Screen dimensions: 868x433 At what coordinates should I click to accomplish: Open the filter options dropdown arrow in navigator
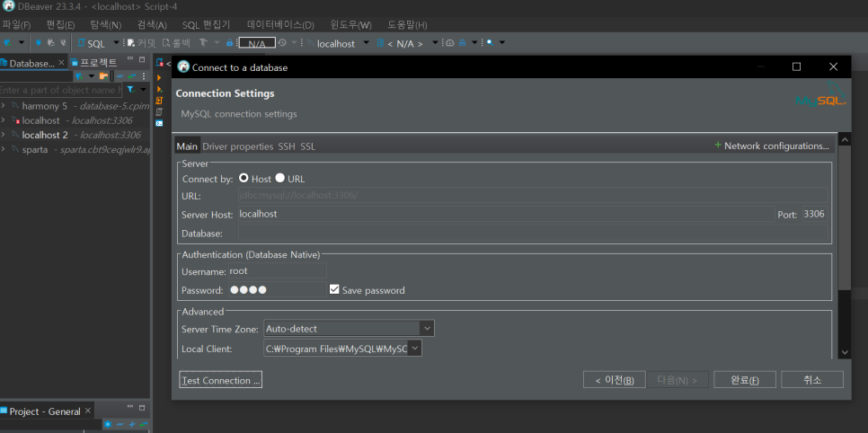(x=143, y=90)
